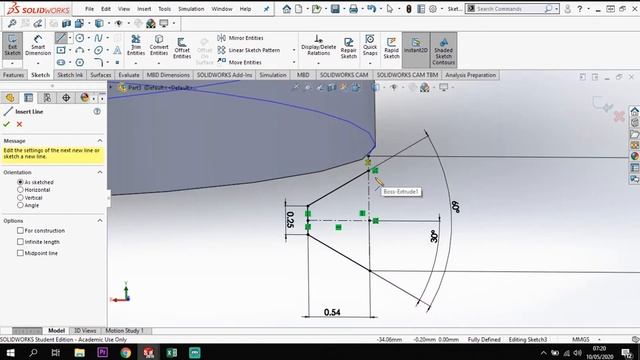Open Move Entities dropdown arrow
Screen dimensions: 640x360
pos(294,62)
